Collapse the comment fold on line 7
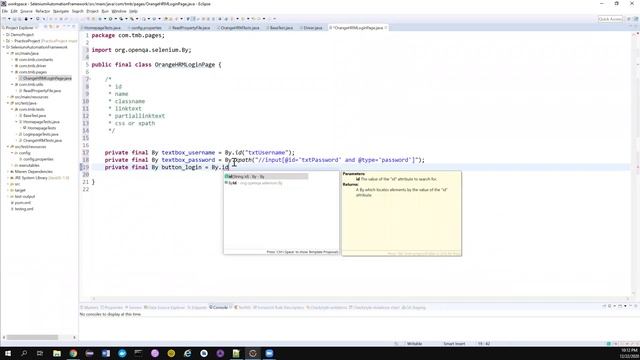Screen dimensions: 640x360 tap(89, 79)
